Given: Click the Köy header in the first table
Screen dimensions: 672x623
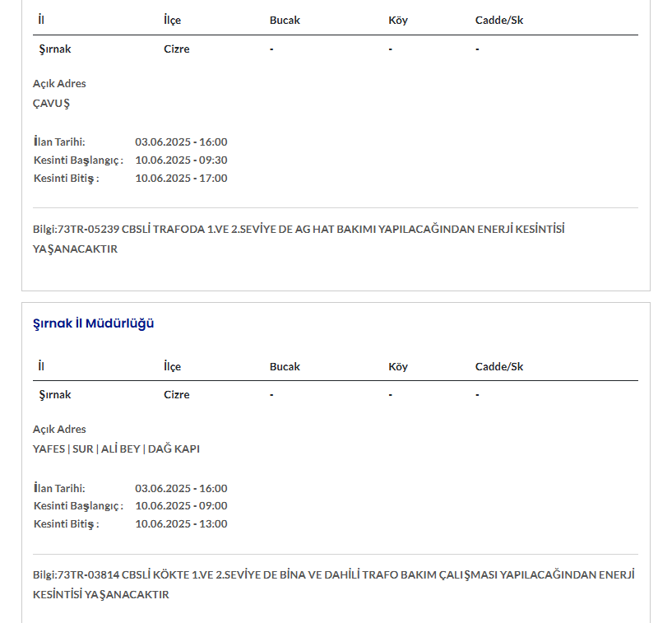Looking at the screenshot, I should 398,20.
